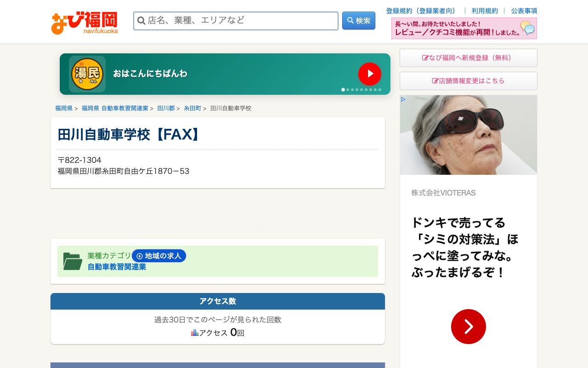Click the green folder icon beside 業種カテゴリ

[x=72, y=261]
